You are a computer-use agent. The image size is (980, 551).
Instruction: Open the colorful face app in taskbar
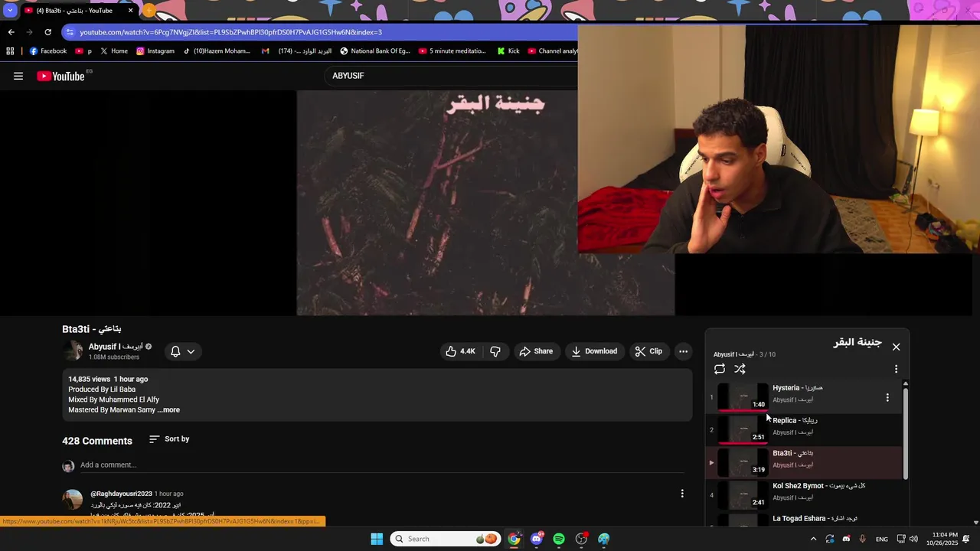click(x=603, y=539)
